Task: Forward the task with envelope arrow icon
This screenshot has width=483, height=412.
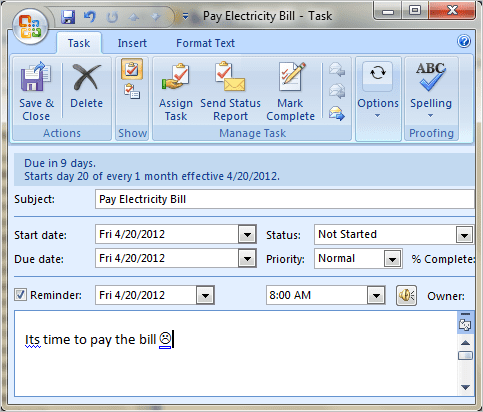Action: (337, 113)
